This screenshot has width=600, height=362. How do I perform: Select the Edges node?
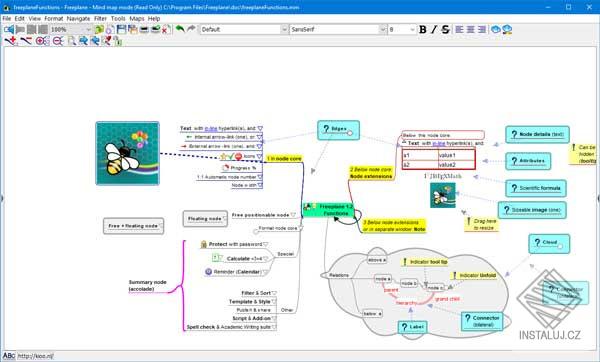point(338,130)
